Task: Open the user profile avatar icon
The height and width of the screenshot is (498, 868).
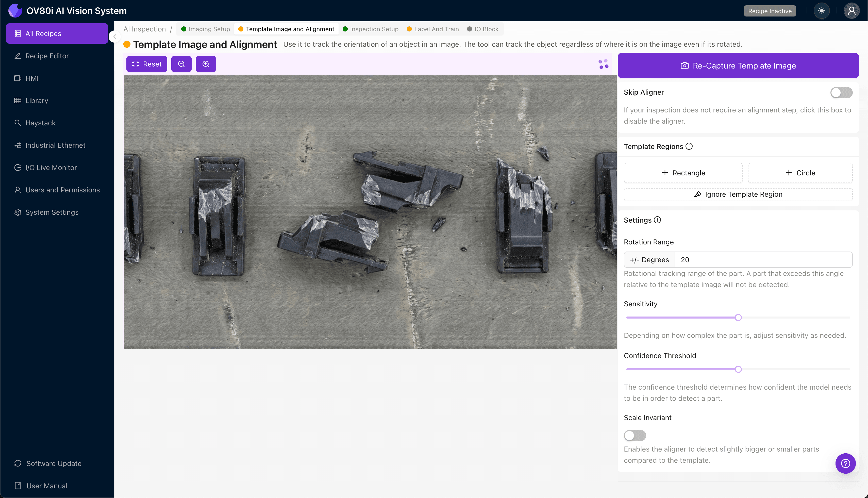Action: point(851,11)
